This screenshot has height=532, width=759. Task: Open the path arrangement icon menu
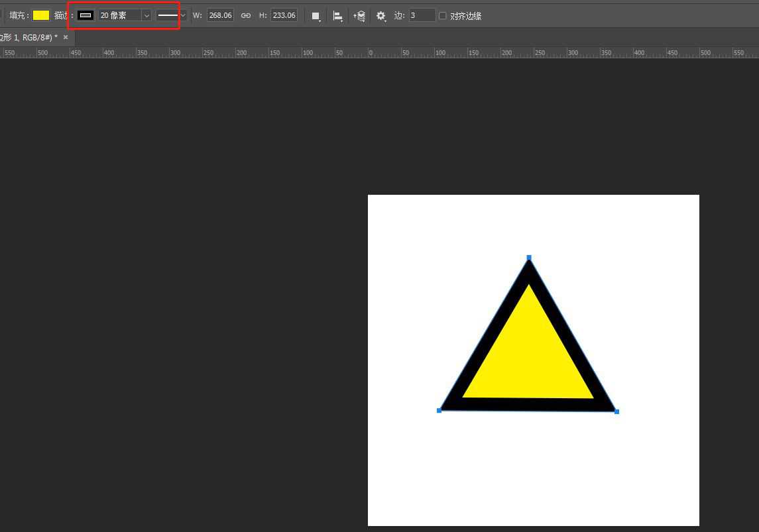click(x=359, y=16)
